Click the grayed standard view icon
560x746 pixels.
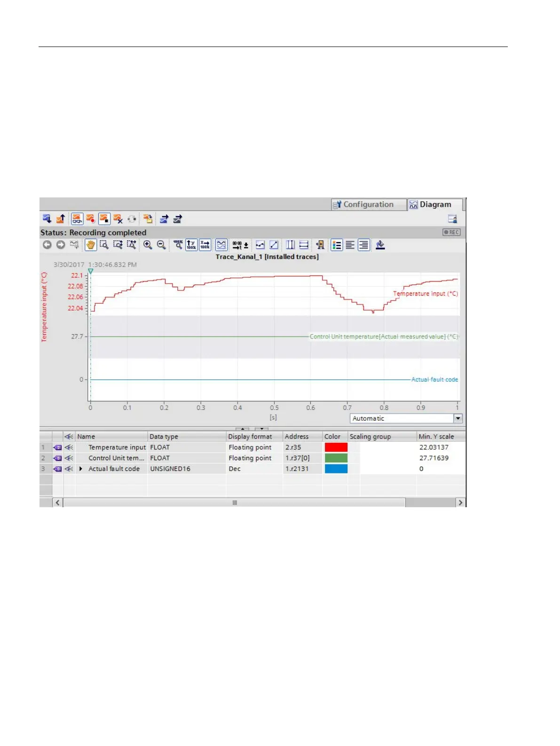74,245
